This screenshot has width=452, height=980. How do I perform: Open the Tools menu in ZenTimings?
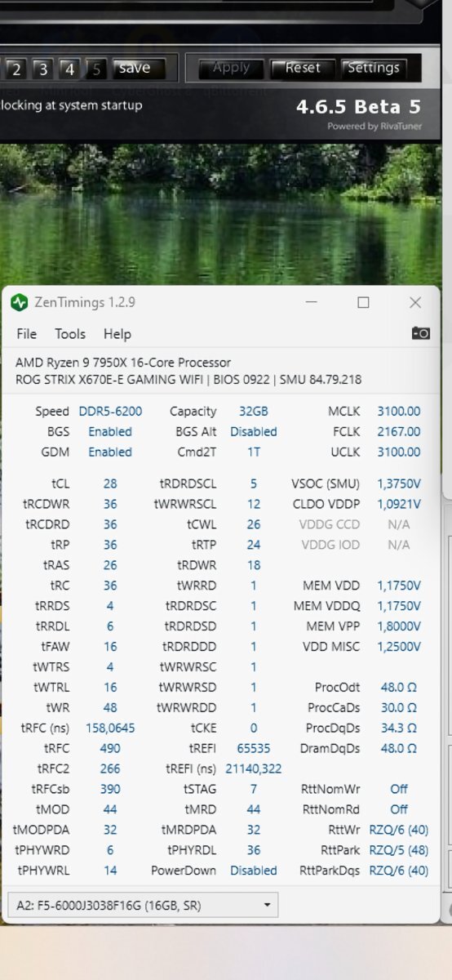[70, 334]
